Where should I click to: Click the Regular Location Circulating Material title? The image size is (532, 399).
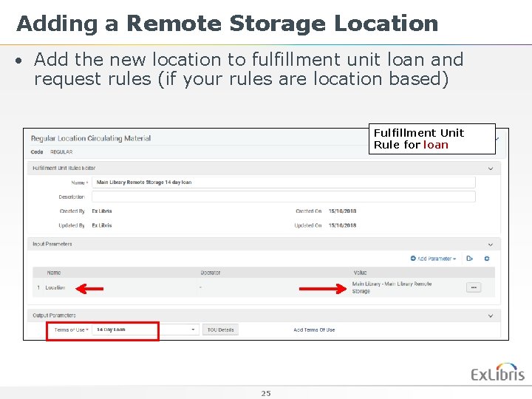tap(91, 138)
